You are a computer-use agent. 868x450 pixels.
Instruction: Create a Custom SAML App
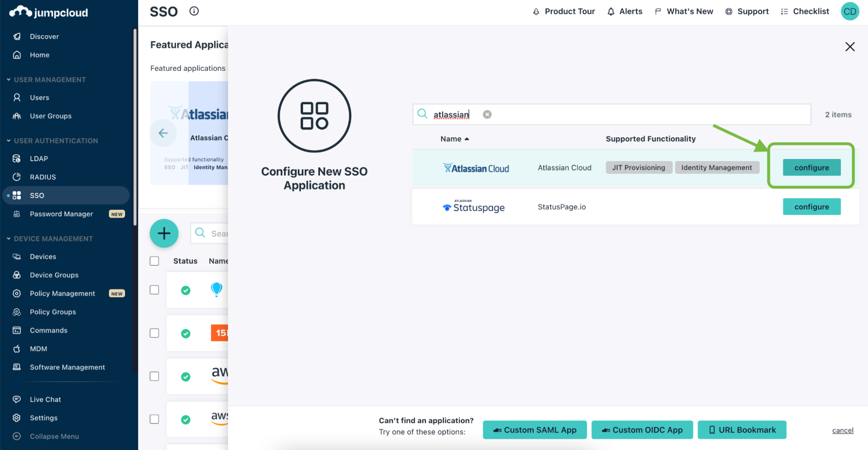click(535, 430)
